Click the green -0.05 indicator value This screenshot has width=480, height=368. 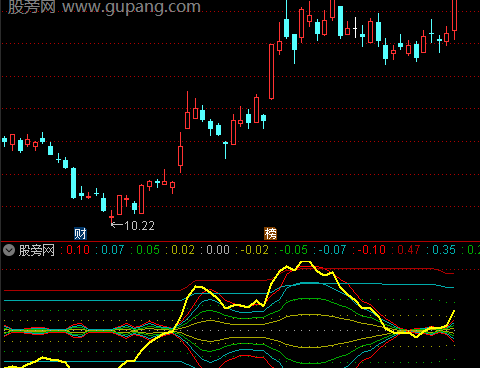[x=294, y=250]
